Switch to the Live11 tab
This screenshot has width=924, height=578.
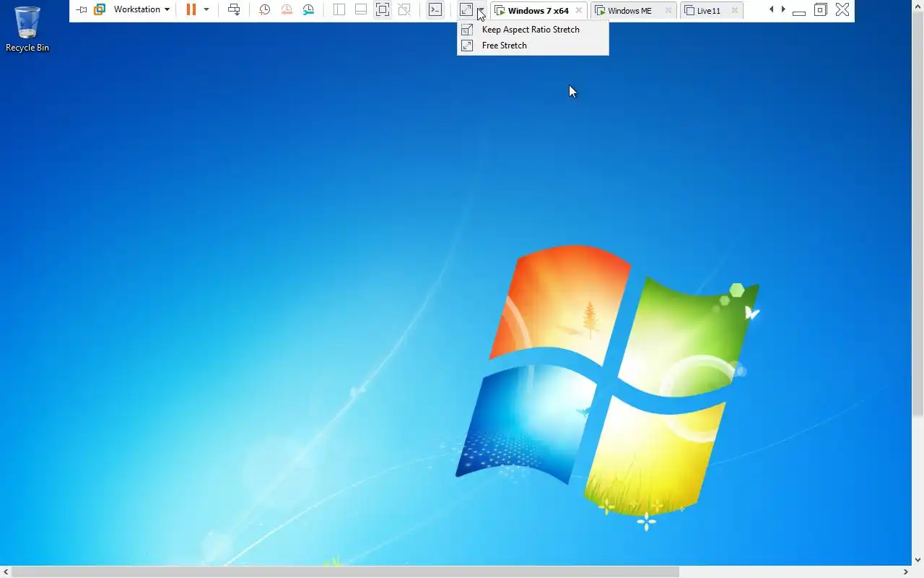coord(708,11)
